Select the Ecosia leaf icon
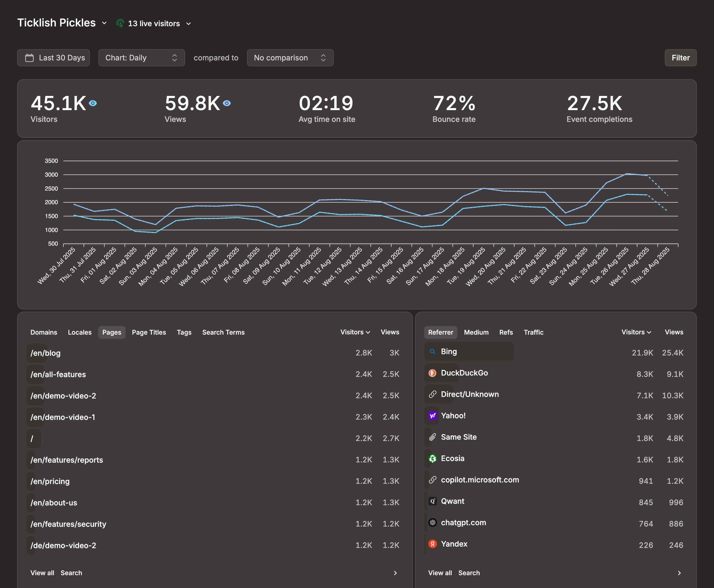Viewport: 714px width, 588px height. (x=433, y=459)
